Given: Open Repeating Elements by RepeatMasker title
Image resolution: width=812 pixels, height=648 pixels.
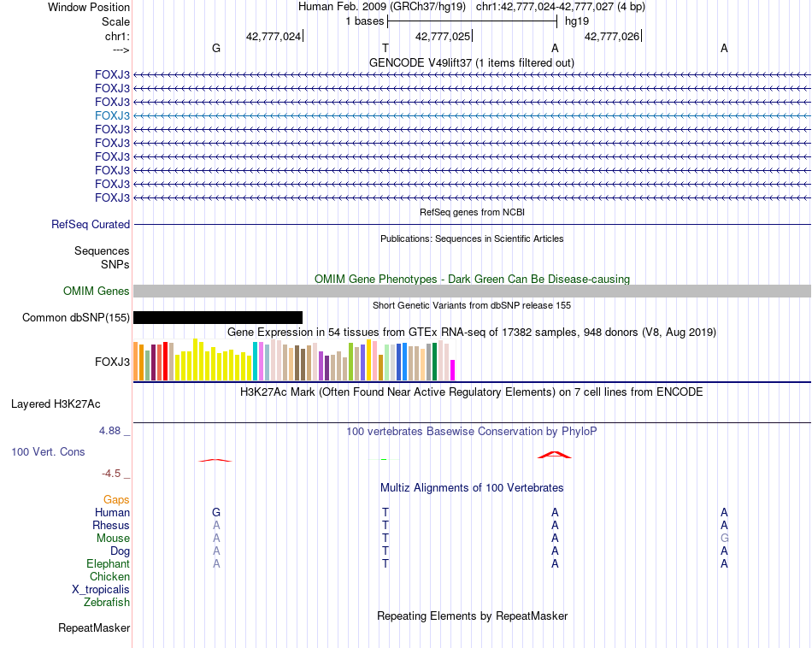Looking at the screenshot, I should 472,616.
